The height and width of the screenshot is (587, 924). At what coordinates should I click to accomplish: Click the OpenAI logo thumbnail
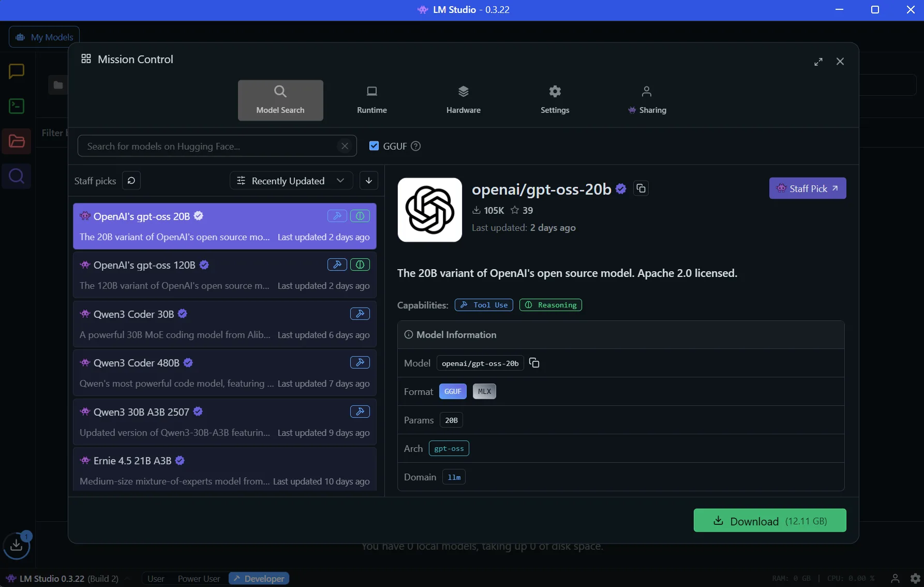430,210
